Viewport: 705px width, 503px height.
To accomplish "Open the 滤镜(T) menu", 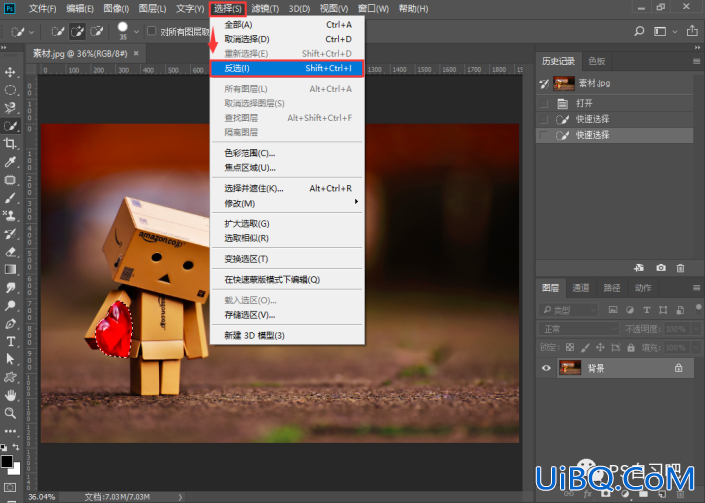I will (x=265, y=9).
